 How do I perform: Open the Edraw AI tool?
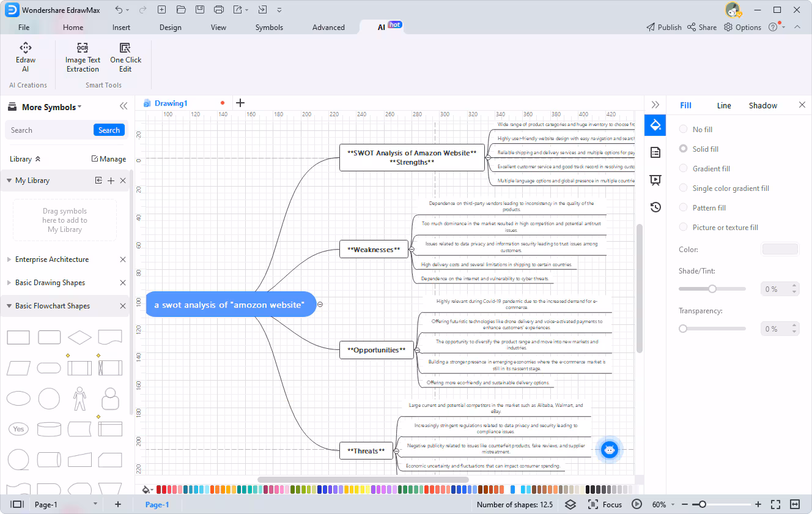tap(25, 58)
